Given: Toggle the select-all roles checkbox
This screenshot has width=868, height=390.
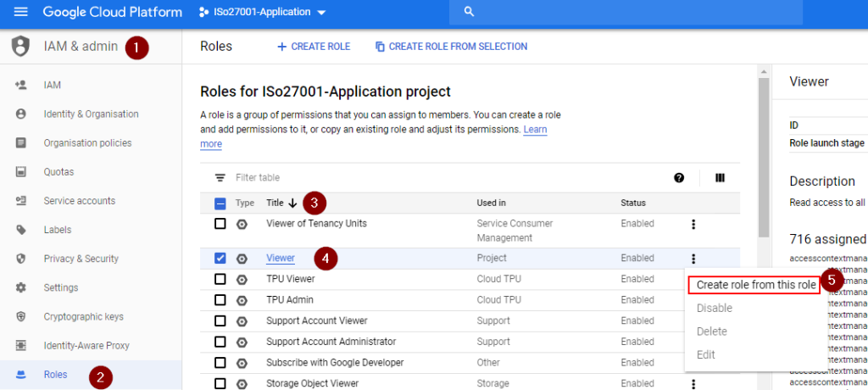Looking at the screenshot, I should click(220, 203).
